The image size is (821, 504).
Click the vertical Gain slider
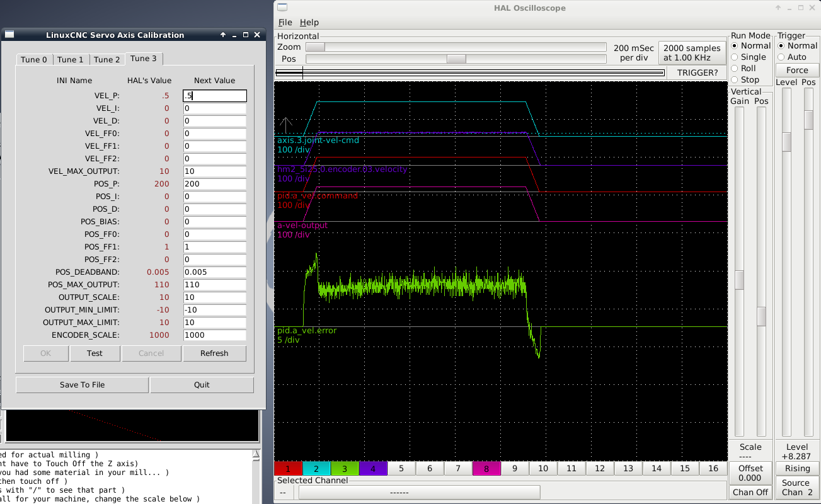coord(740,272)
